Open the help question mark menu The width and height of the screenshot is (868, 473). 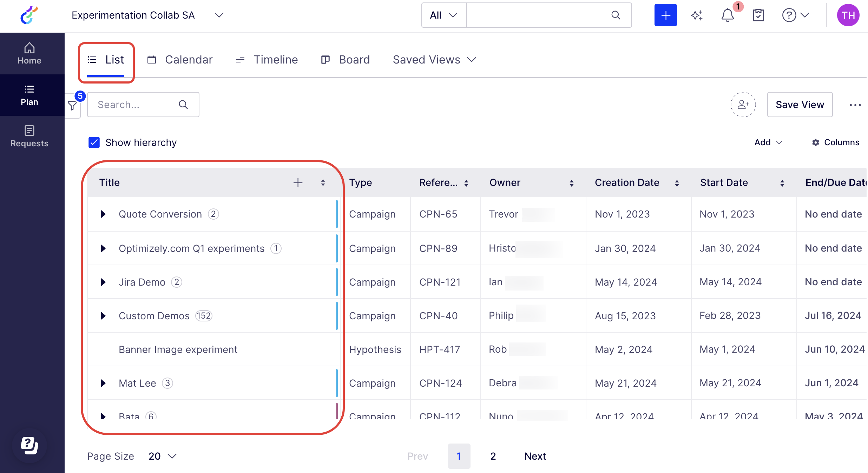796,15
